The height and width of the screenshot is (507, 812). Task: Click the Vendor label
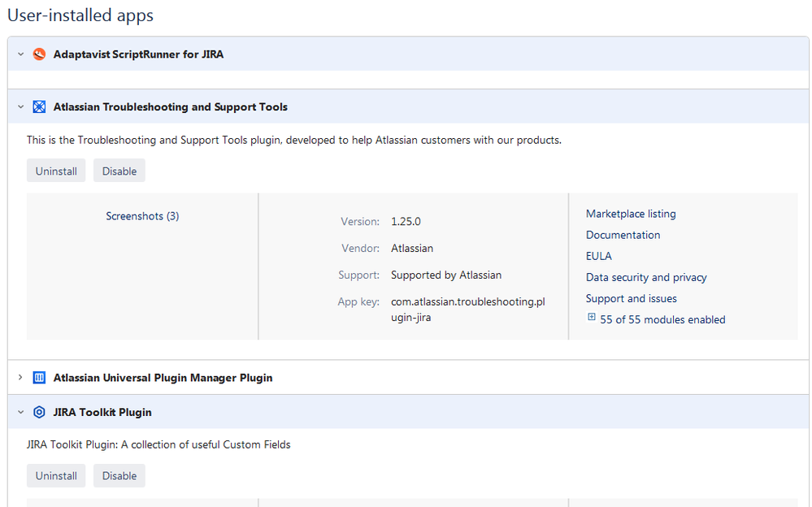point(360,249)
